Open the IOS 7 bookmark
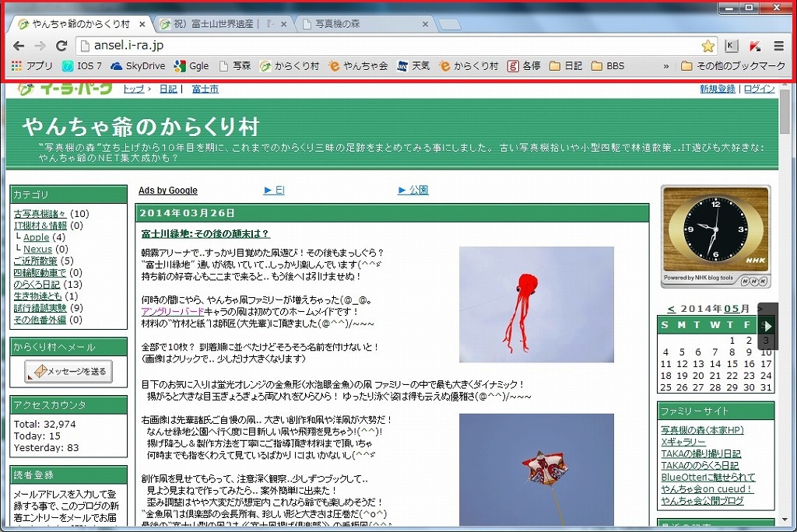797x532 pixels. coord(82,66)
